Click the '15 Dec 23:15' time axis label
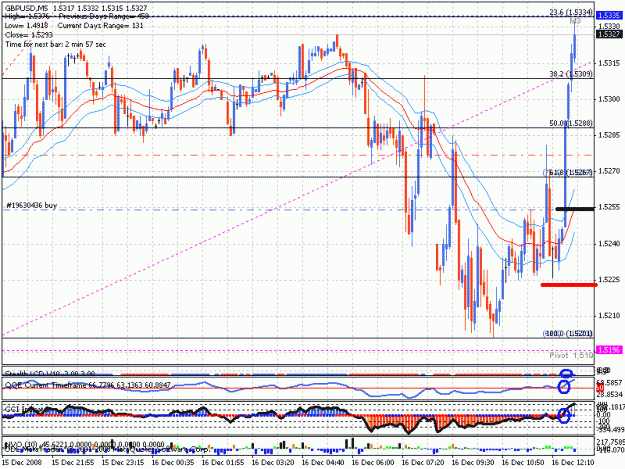 point(123,463)
